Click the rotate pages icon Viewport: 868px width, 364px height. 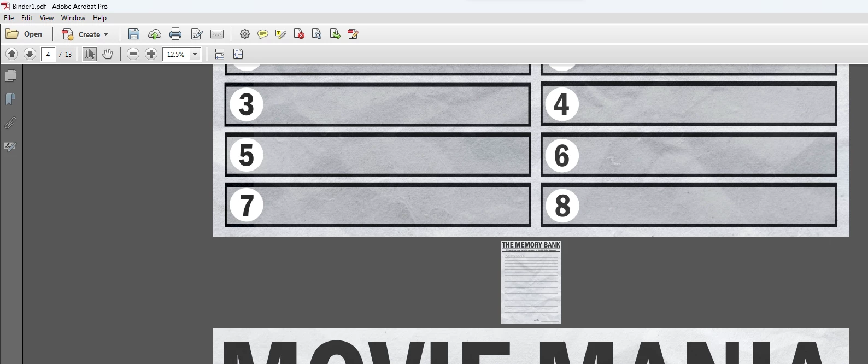tap(317, 34)
